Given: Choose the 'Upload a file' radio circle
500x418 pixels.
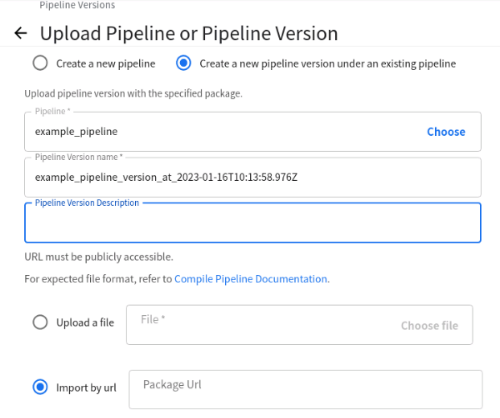Looking at the screenshot, I should (x=40, y=322).
